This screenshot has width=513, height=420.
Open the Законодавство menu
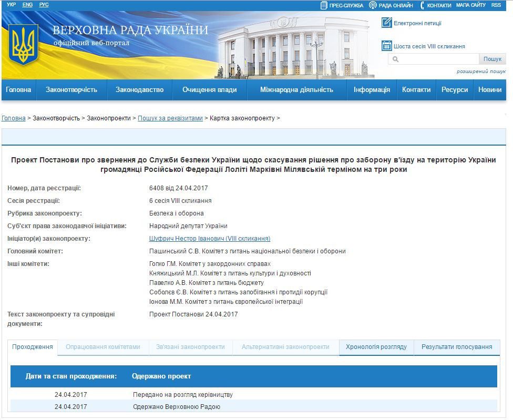pos(140,90)
